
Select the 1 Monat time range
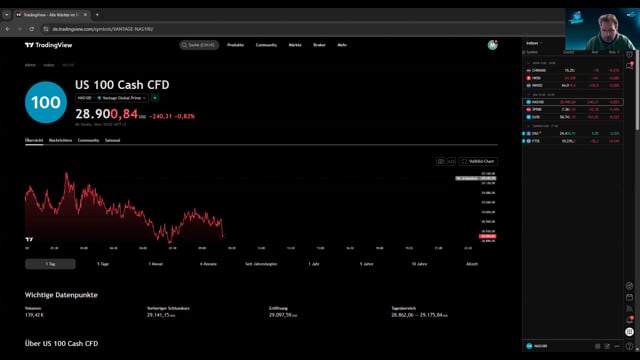[156, 264]
